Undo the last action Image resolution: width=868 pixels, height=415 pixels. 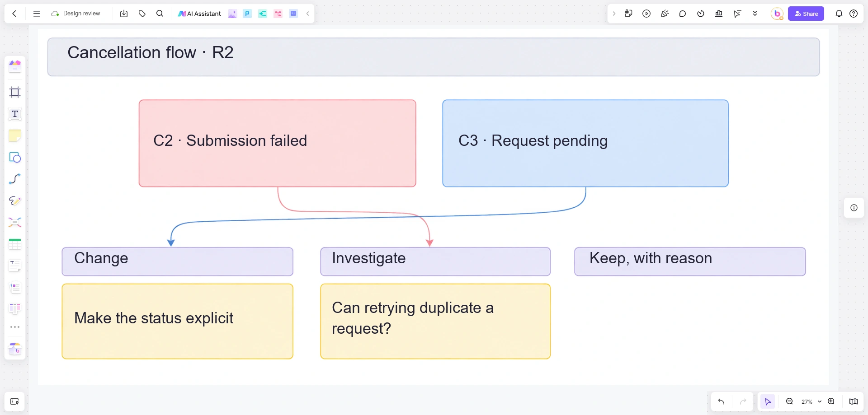pyautogui.click(x=721, y=401)
